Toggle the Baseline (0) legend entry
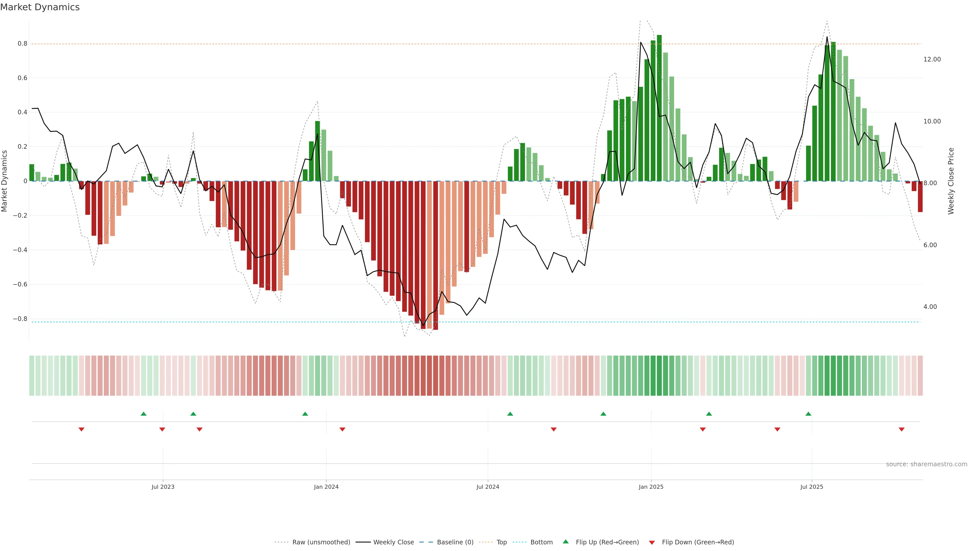980x551 pixels. [455, 542]
